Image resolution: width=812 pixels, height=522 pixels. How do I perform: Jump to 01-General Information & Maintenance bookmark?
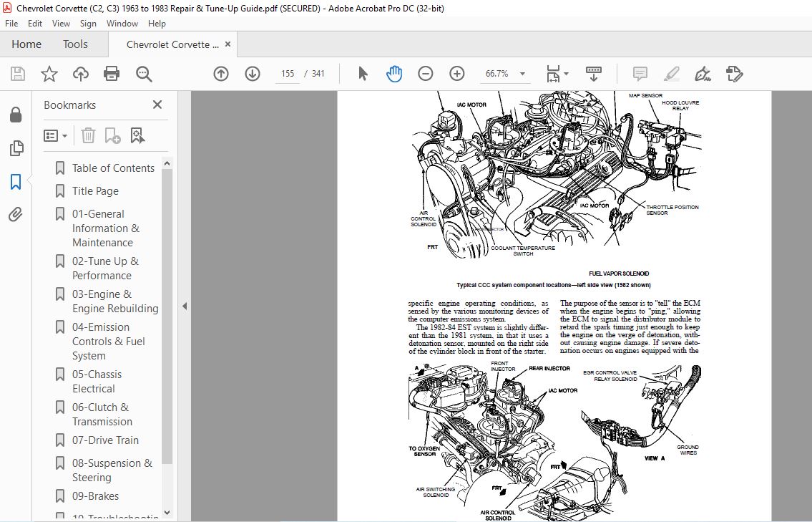(106, 228)
